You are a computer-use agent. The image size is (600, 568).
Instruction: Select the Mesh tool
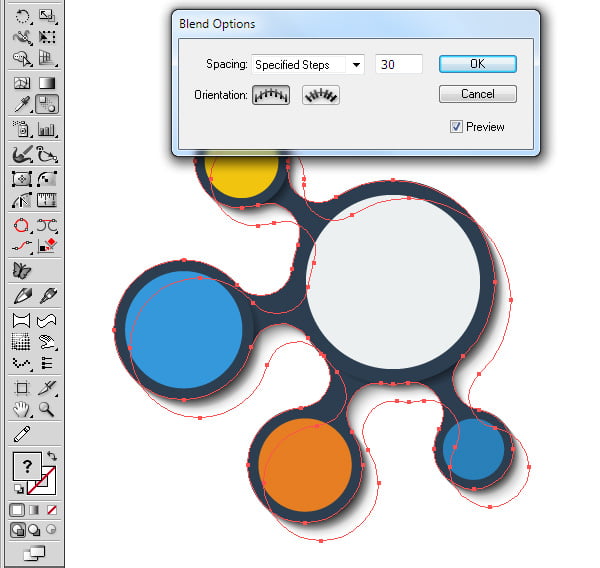pyautogui.click(x=22, y=83)
